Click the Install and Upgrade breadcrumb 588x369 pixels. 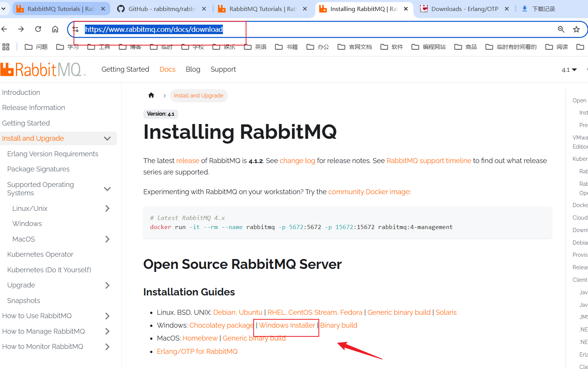point(199,96)
